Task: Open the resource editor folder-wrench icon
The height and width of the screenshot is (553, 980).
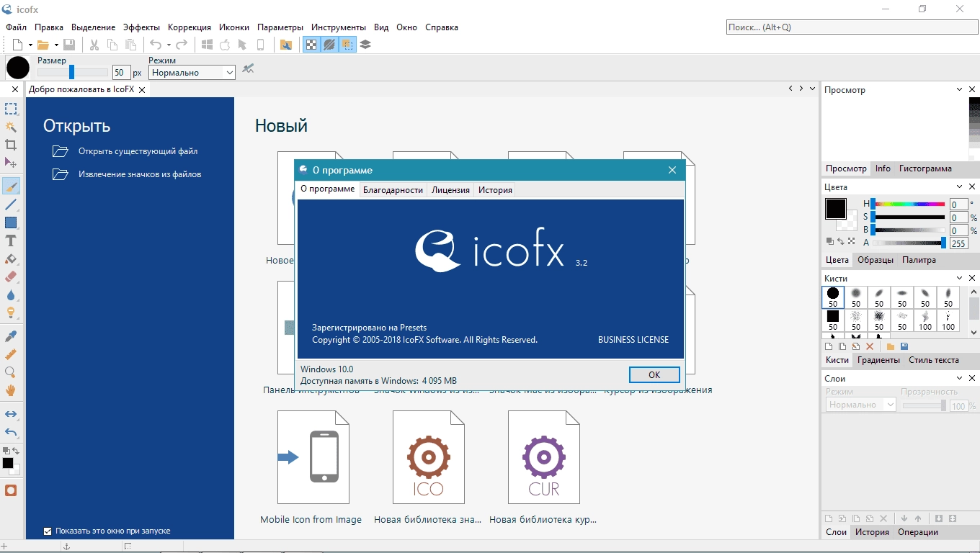Action: point(286,45)
